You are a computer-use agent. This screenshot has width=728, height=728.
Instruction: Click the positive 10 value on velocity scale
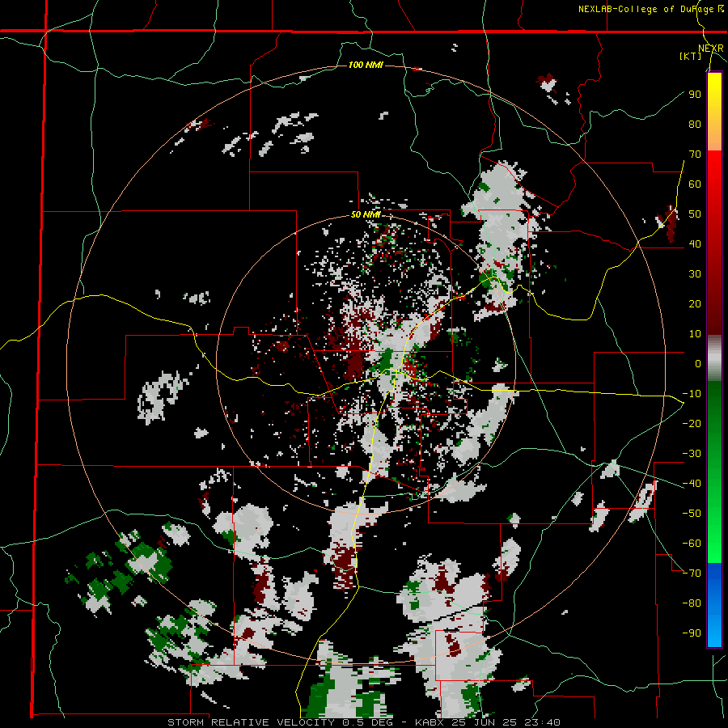[x=695, y=334]
